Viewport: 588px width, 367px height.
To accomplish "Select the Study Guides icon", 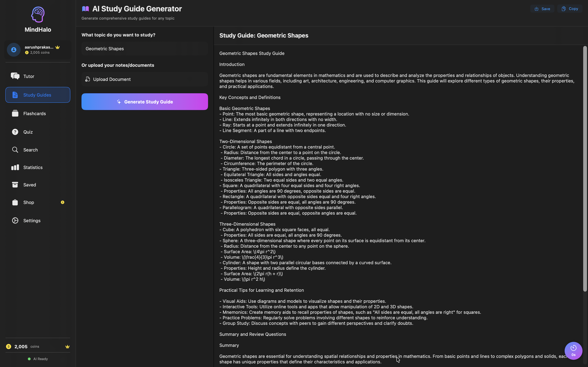I will [15, 95].
